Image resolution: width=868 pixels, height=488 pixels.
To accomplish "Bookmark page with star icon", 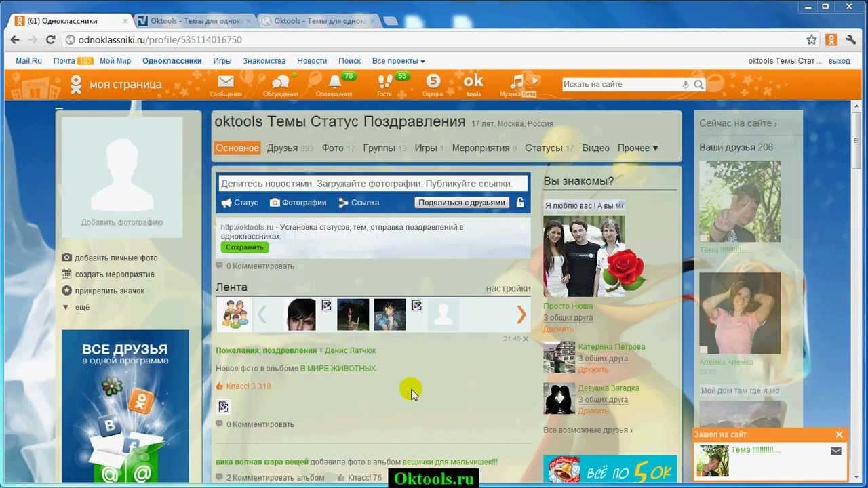I will point(811,40).
